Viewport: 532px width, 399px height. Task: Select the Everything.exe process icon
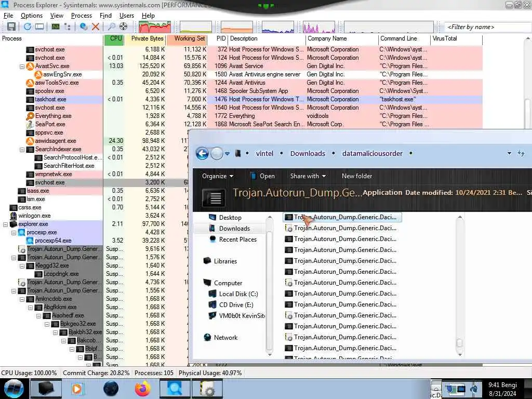pyautogui.click(x=30, y=116)
